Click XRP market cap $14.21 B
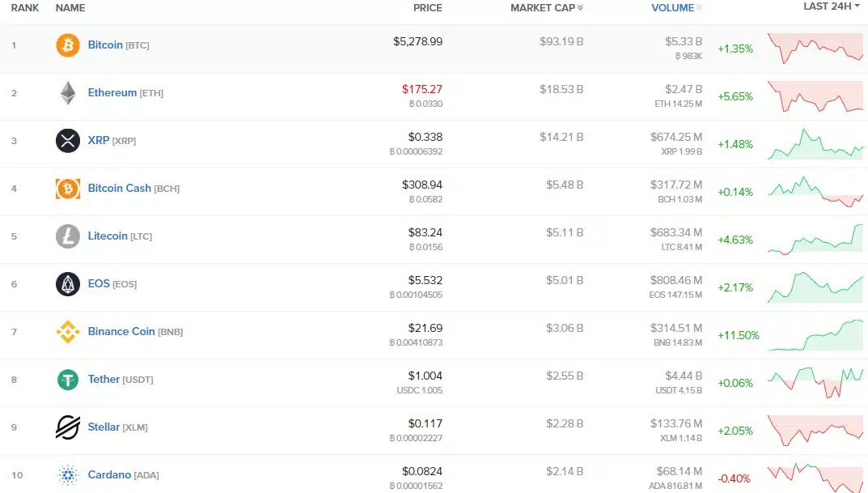Image resolution: width=868 pixels, height=493 pixels. pyautogui.click(x=561, y=137)
